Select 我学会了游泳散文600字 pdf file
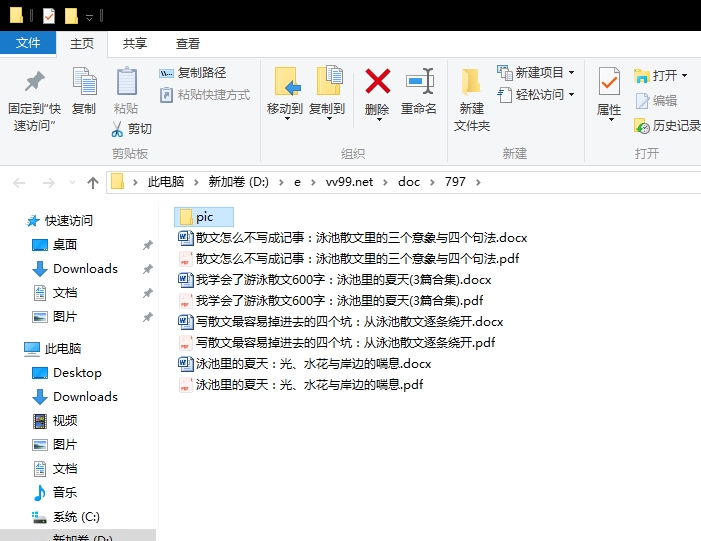Viewport: 701px width, 541px height. (330, 300)
